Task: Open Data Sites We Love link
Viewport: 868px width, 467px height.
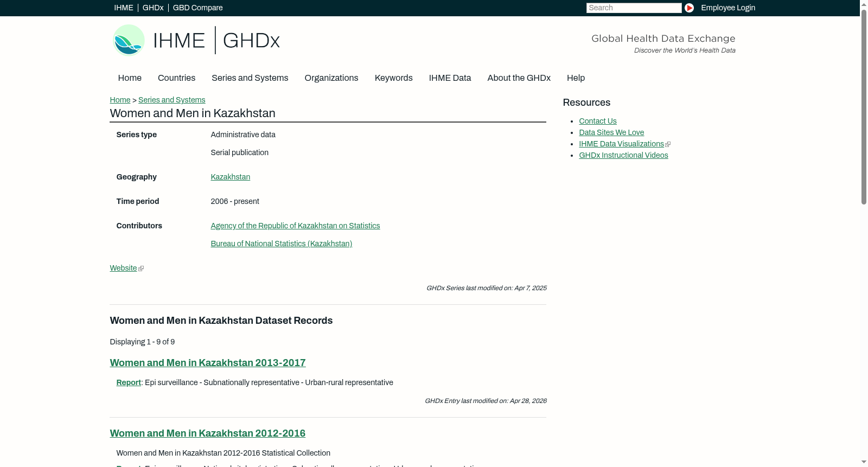Action: (x=611, y=132)
